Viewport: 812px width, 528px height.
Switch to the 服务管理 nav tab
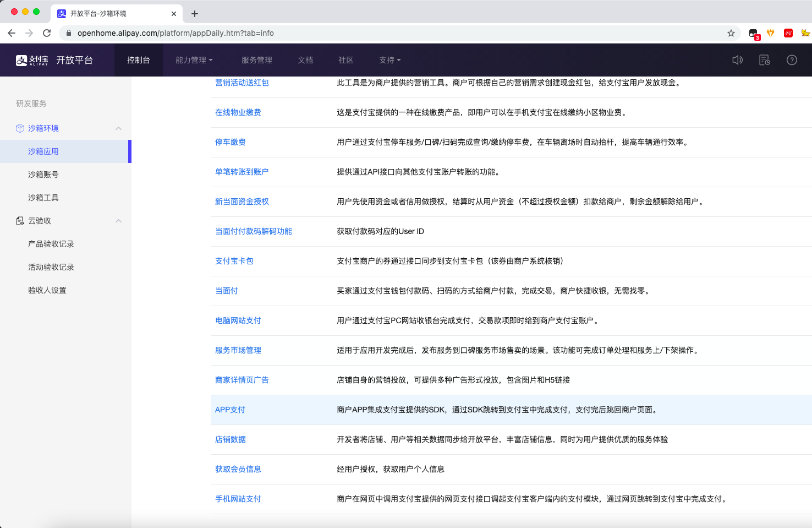[x=256, y=60]
